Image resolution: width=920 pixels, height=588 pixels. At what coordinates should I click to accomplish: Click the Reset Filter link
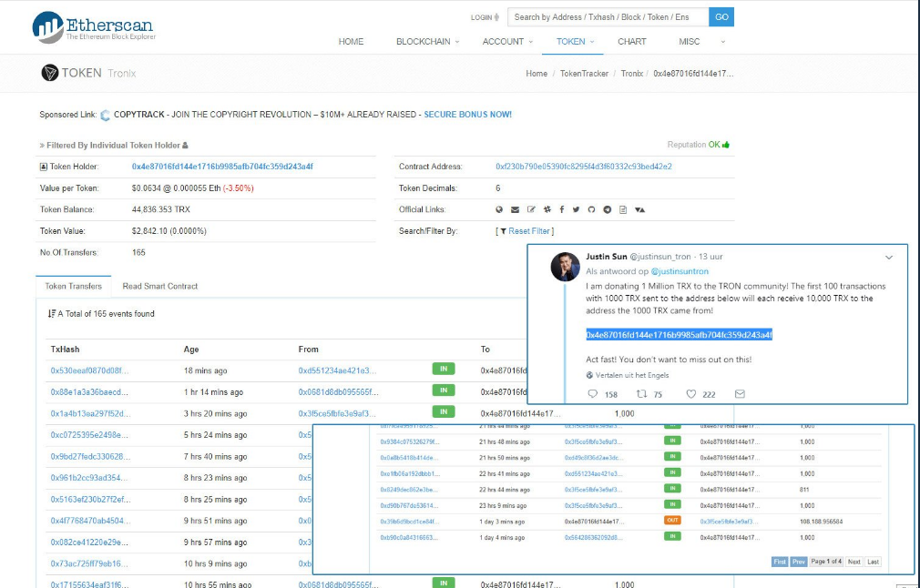coord(528,231)
